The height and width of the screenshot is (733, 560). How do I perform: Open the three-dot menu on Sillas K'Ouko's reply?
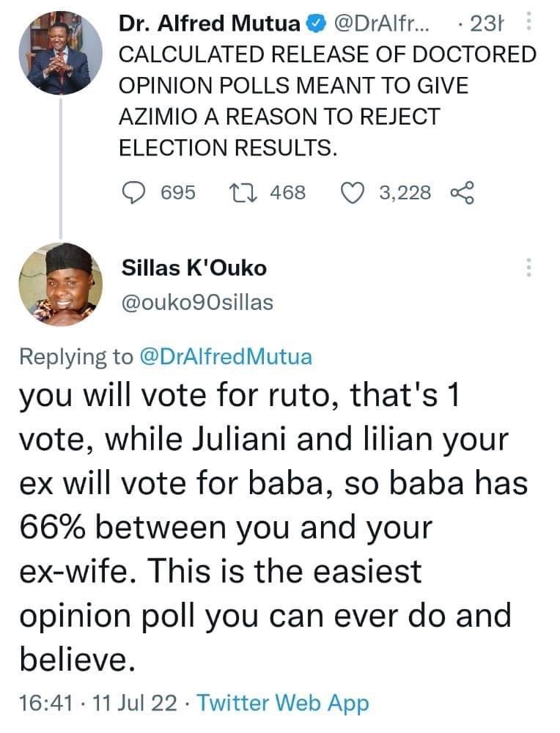click(528, 268)
